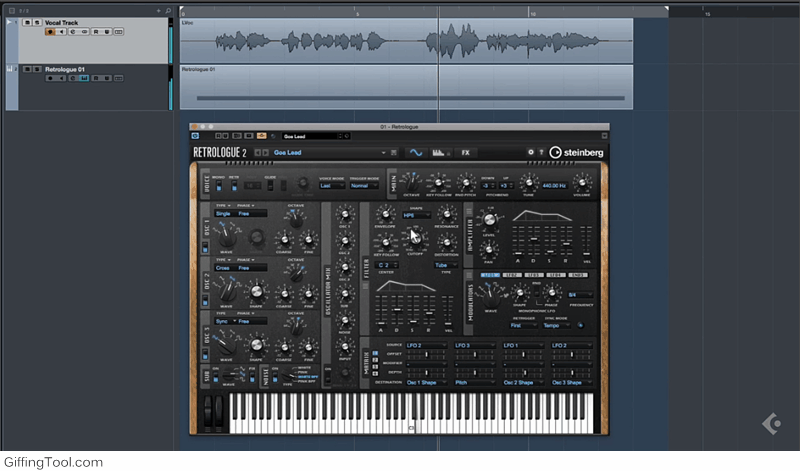800x471 pixels.
Task: Click the filter Resonance knob
Action: click(x=447, y=214)
